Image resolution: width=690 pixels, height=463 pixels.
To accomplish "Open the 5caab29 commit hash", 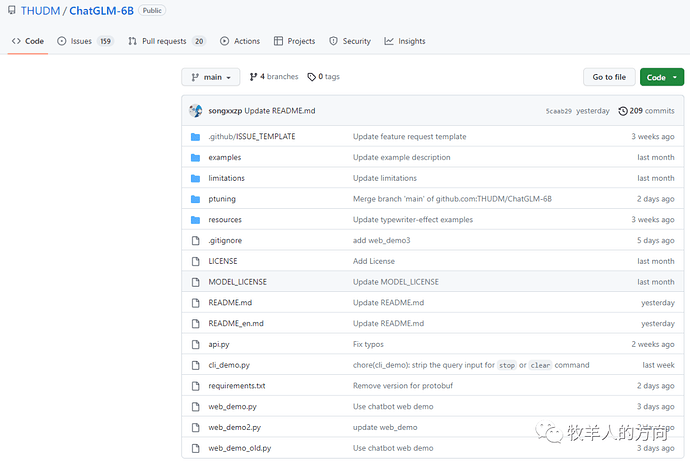I will point(559,111).
